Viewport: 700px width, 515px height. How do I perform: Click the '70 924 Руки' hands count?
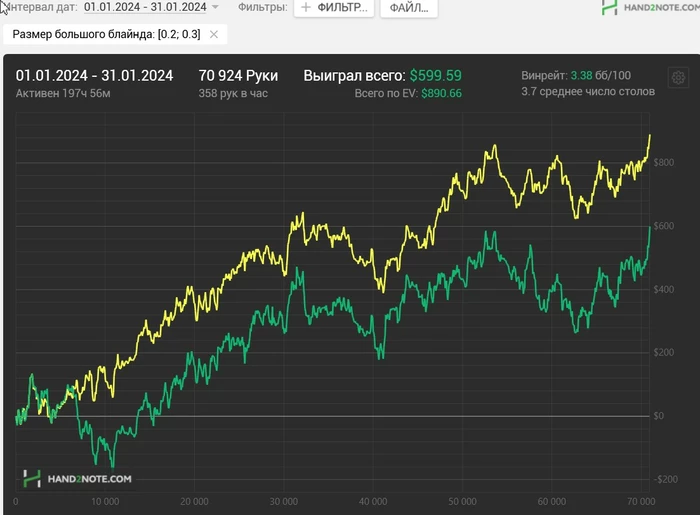(238, 75)
